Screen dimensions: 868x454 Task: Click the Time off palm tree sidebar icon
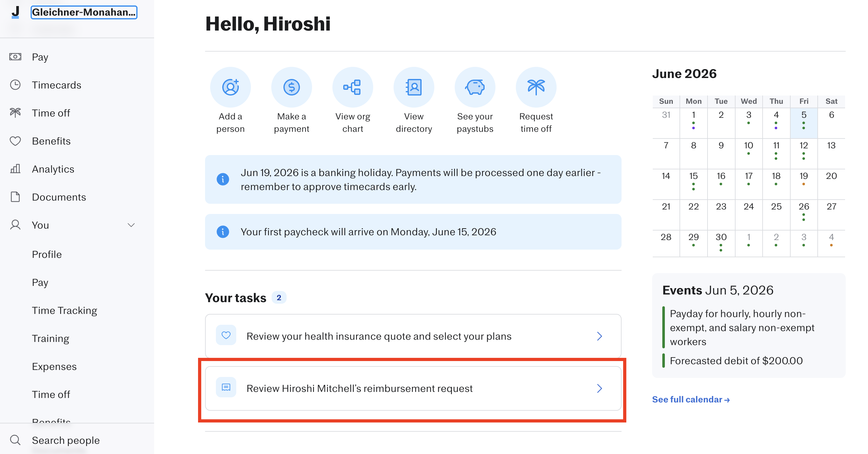point(15,112)
